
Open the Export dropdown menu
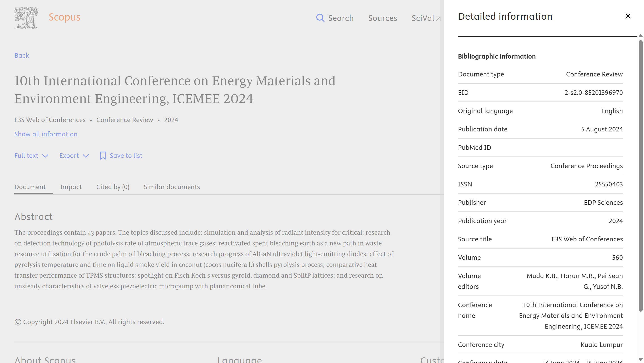74,156
